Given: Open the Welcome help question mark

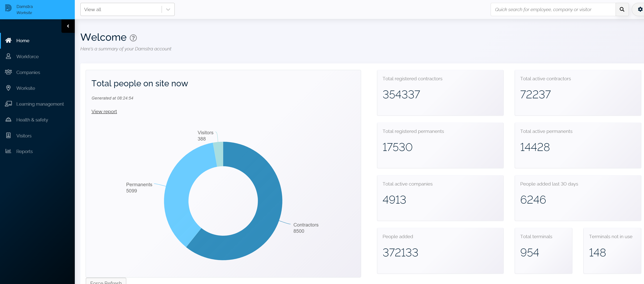Looking at the screenshot, I should click(133, 38).
